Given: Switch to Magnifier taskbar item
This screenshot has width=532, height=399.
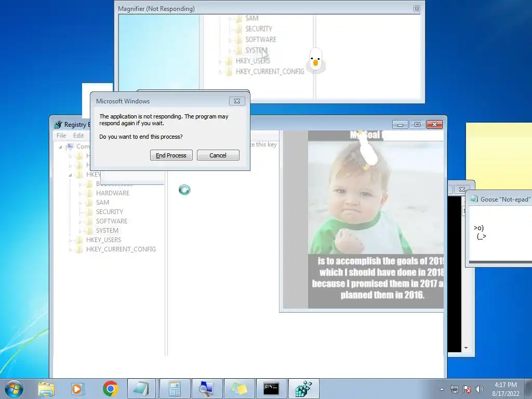Looking at the screenshot, I should (x=206, y=389).
